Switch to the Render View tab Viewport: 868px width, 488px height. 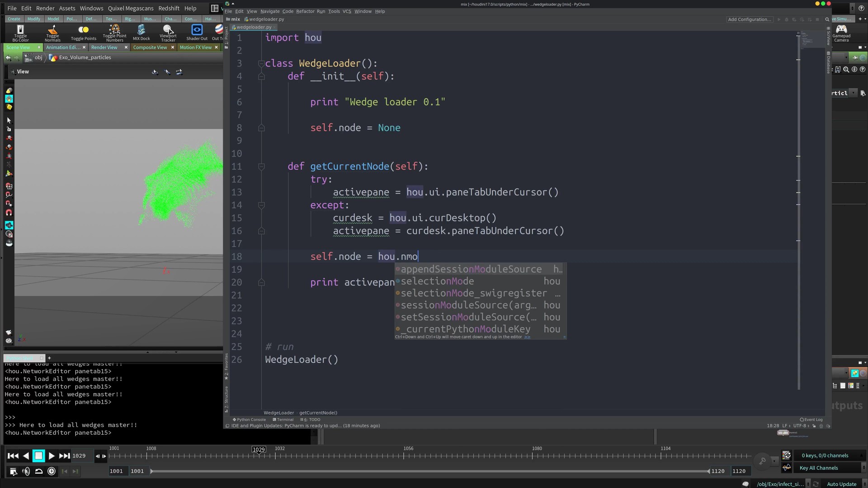pos(104,47)
